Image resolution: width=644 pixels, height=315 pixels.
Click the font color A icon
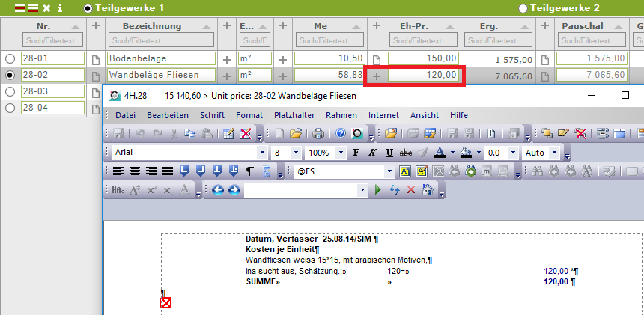440,153
